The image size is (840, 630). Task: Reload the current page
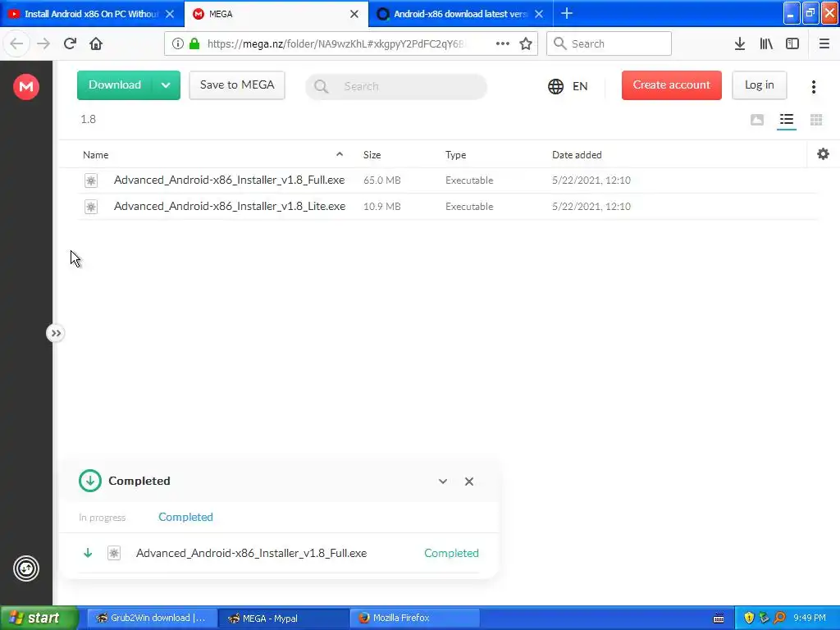coord(70,43)
